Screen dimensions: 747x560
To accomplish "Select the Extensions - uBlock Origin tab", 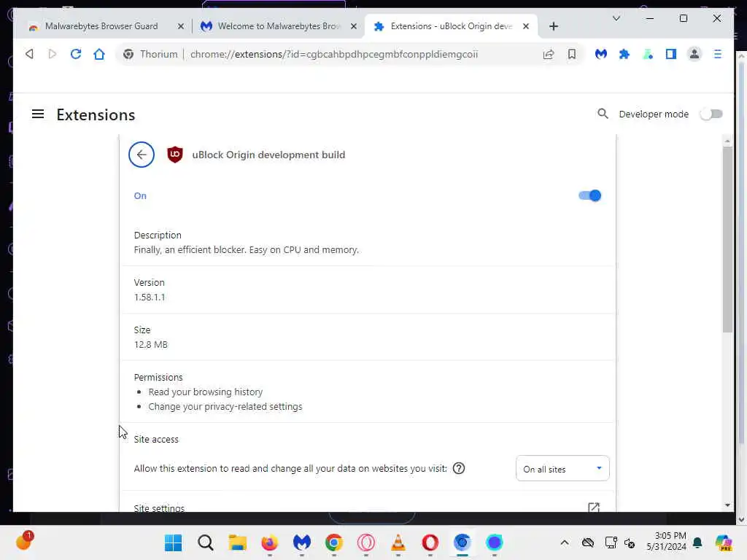I will (x=451, y=26).
